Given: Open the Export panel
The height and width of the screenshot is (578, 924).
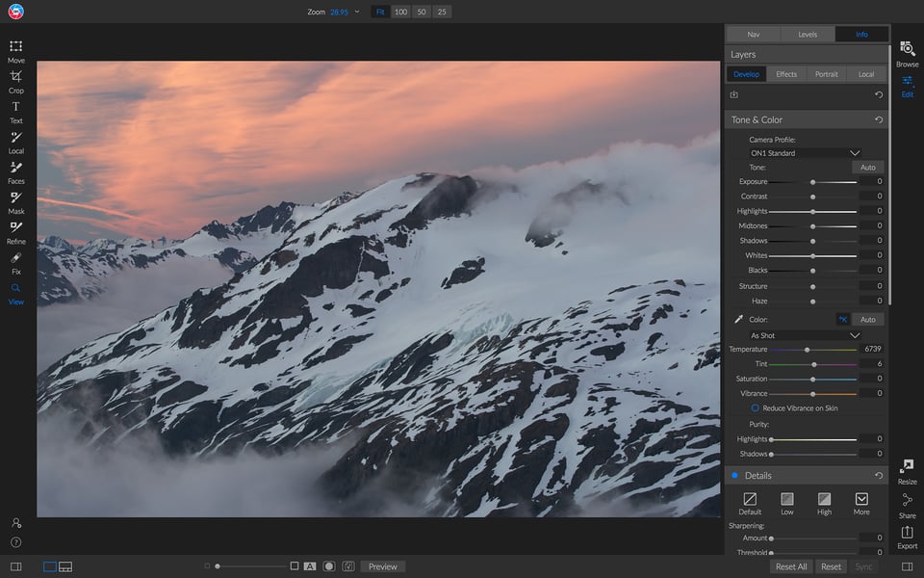Looking at the screenshot, I should [x=907, y=537].
